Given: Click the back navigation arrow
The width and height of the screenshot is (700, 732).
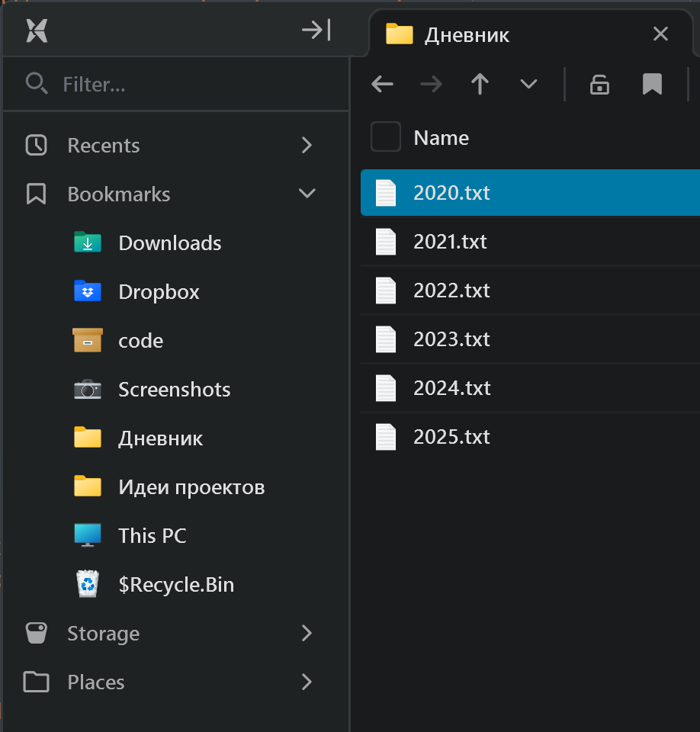Looking at the screenshot, I should [x=382, y=84].
